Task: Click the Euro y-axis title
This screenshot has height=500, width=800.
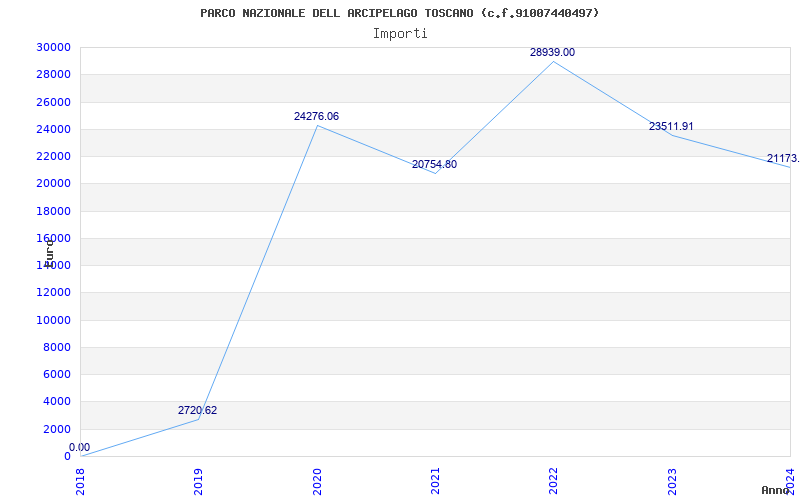Action: pos(49,253)
